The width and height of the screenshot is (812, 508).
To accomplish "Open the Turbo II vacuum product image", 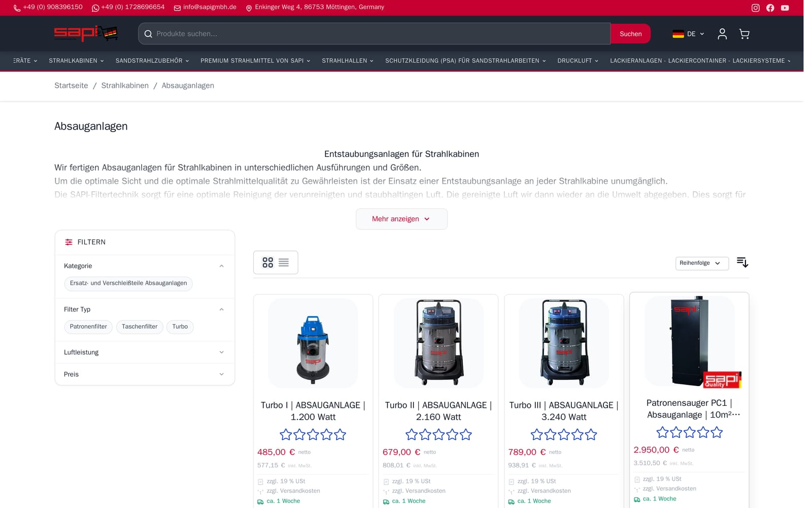I will click(x=438, y=343).
